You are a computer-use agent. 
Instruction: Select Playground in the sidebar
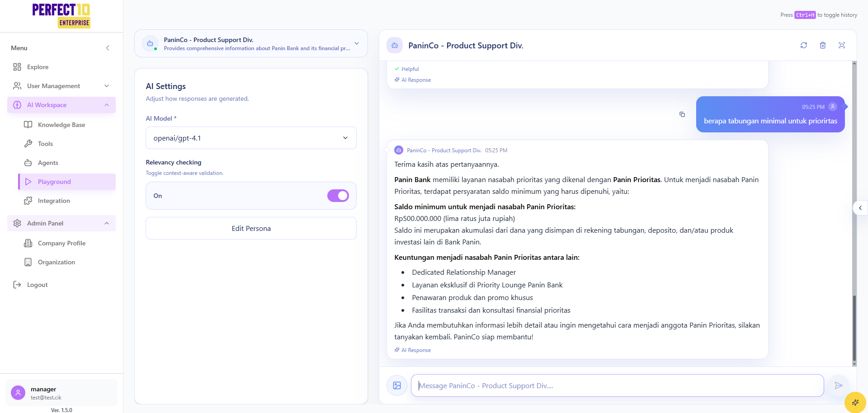(67, 182)
